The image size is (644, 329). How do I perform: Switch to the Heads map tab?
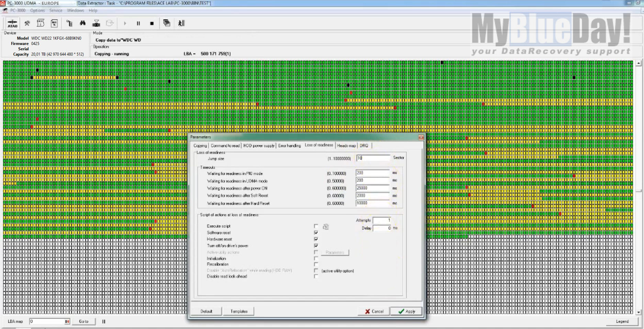click(x=346, y=146)
